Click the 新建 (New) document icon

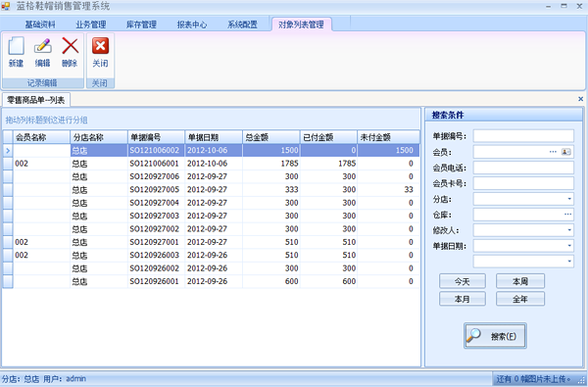coord(16,46)
